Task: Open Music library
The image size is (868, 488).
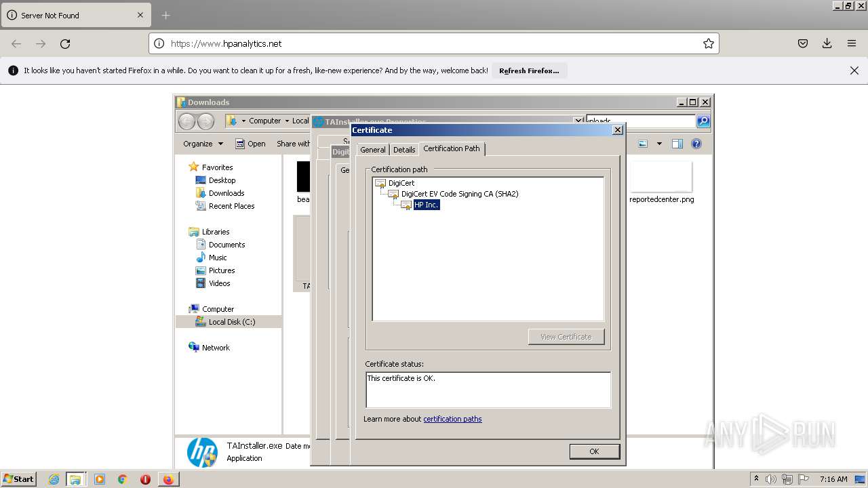Action: point(218,258)
